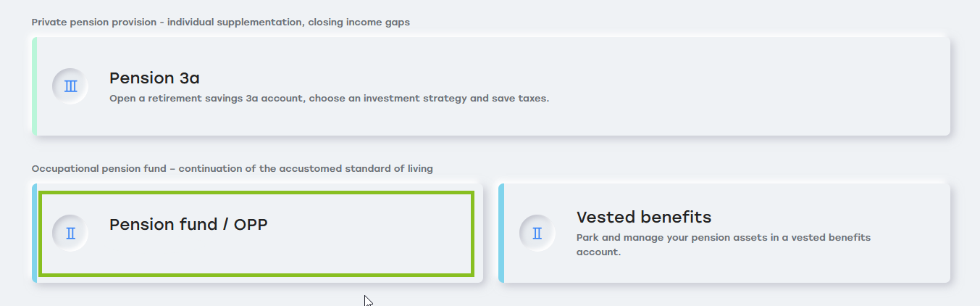Click the blue accent bar on Vested benefits card
980x306 pixels.
tap(501, 233)
